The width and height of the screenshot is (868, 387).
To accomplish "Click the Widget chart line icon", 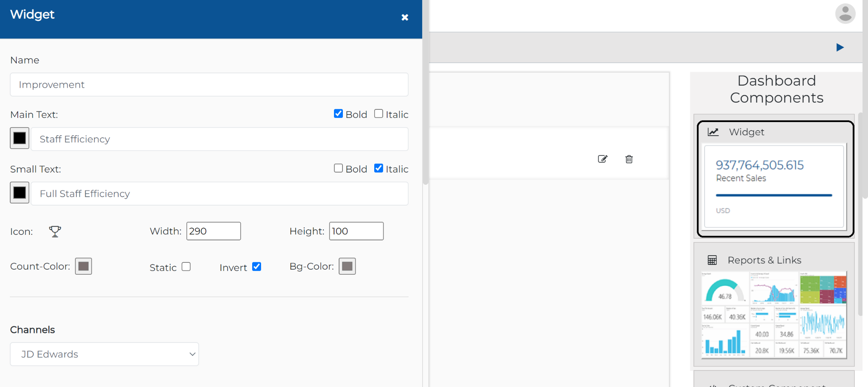I will tap(713, 132).
